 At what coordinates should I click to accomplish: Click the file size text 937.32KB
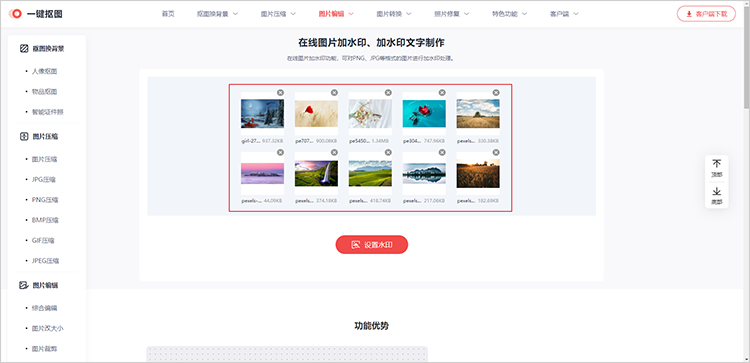273,141
